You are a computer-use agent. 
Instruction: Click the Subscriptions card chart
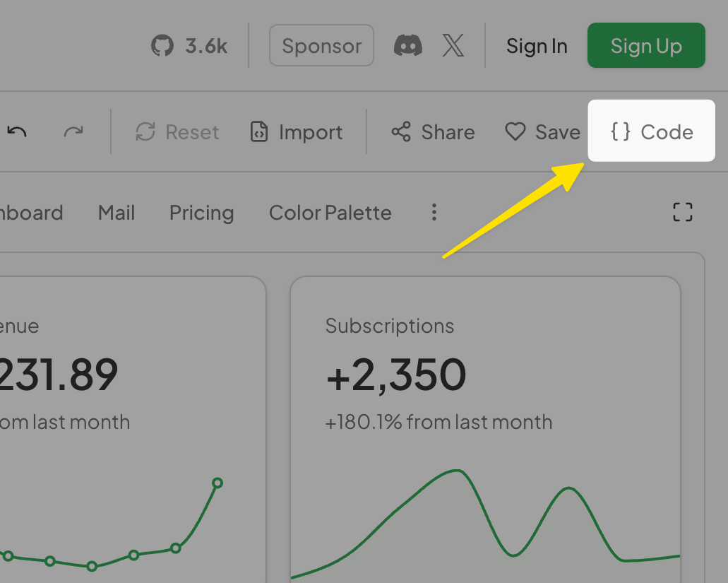(x=485, y=523)
